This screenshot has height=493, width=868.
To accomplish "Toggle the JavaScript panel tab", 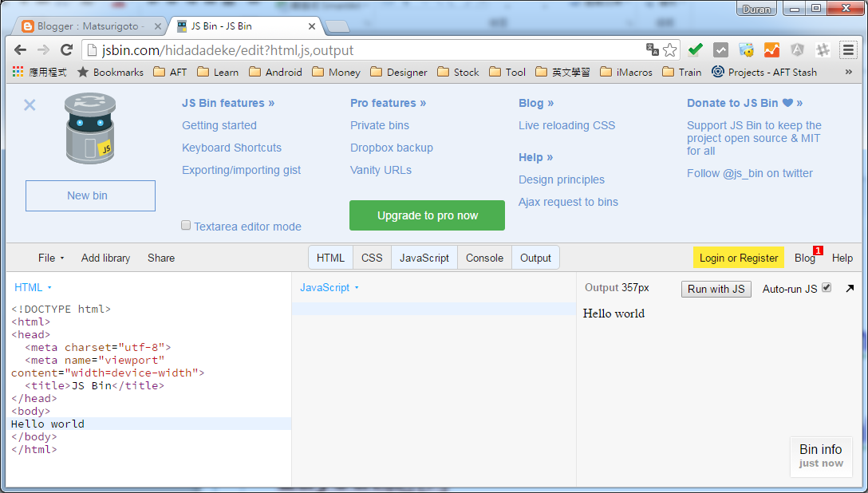I will coord(424,258).
